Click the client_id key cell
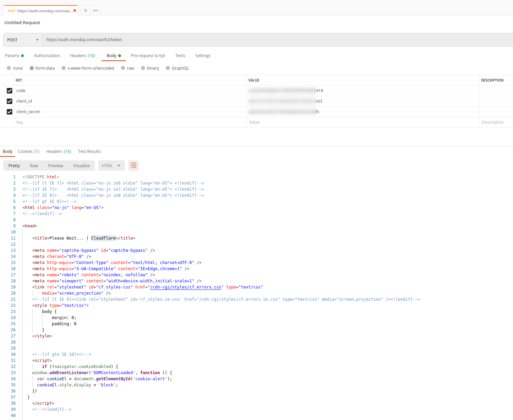The width and height of the screenshot is (513, 420). pyautogui.click(x=130, y=101)
